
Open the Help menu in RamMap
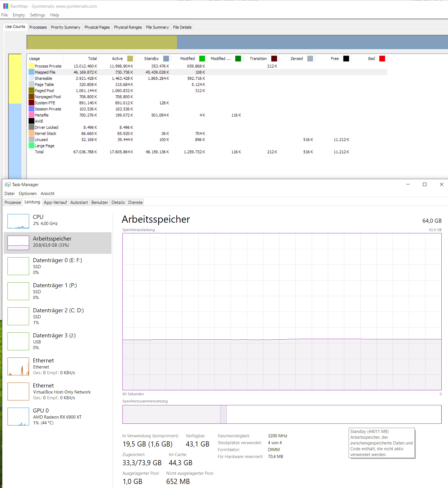pyautogui.click(x=54, y=15)
